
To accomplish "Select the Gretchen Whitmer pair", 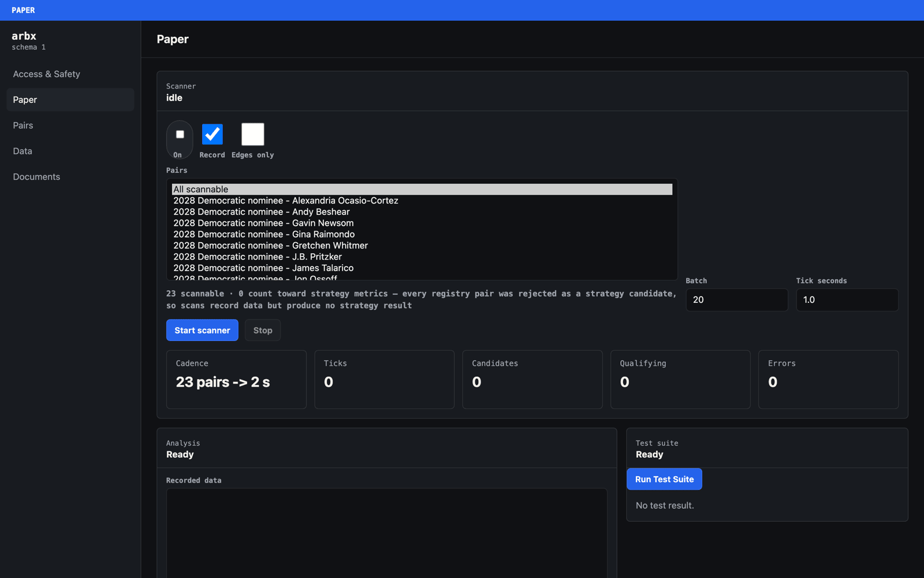I will (422, 246).
